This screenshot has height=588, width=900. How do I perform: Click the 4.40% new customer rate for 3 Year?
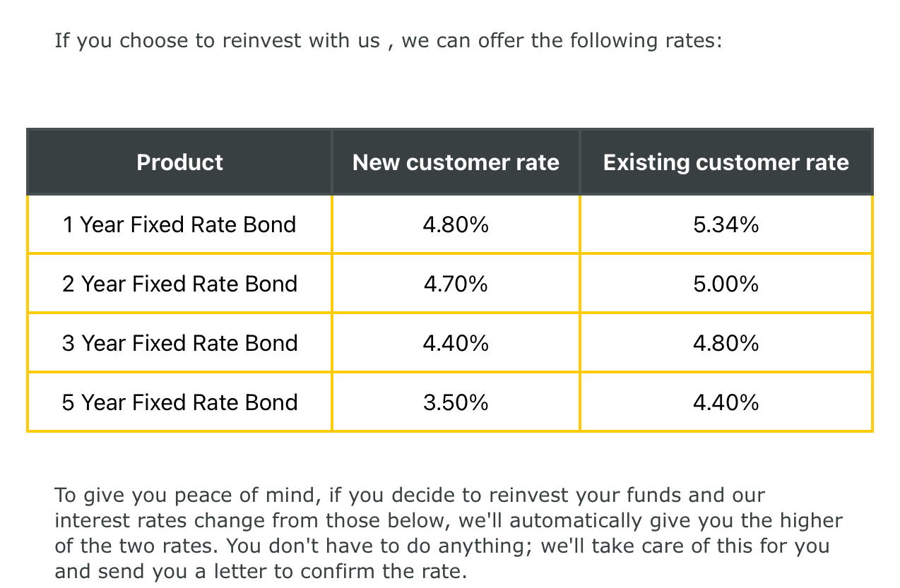click(x=456, y=343)
